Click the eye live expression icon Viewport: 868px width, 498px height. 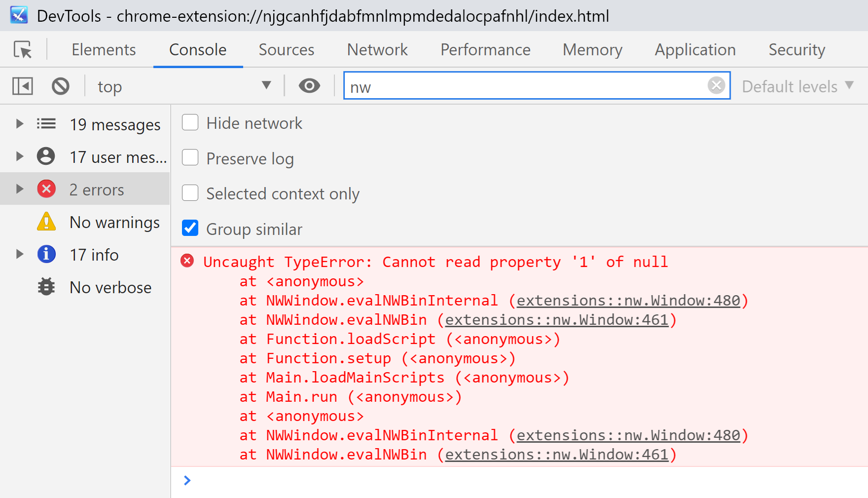309,86
